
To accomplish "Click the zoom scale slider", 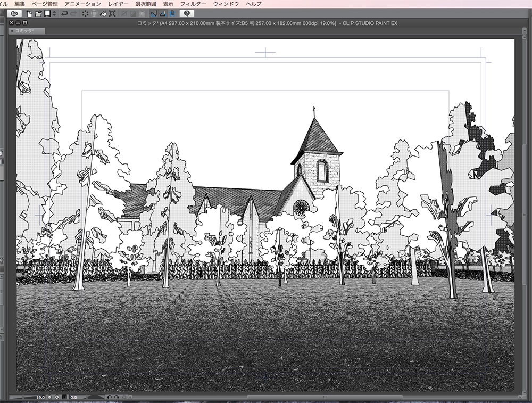I will pos(22,397).
